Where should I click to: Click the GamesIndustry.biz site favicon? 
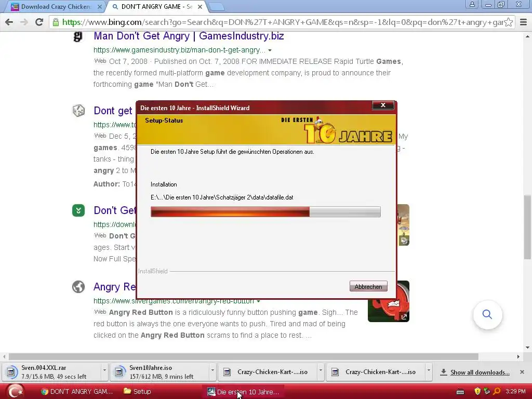(x=78, y=36)
